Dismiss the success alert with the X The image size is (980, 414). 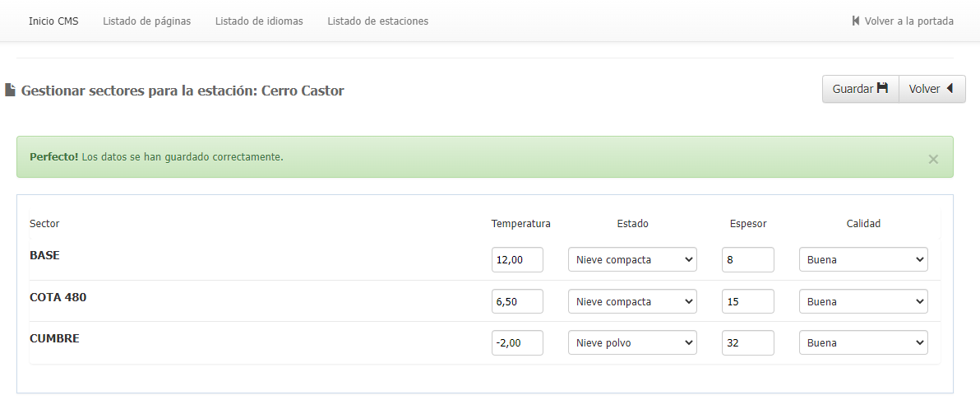point(933,160)
